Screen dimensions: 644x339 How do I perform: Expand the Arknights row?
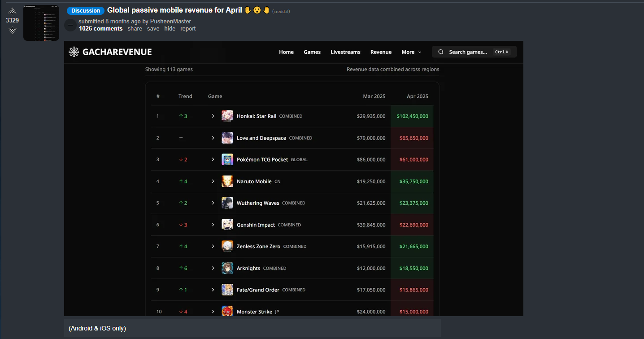point(213,268)
